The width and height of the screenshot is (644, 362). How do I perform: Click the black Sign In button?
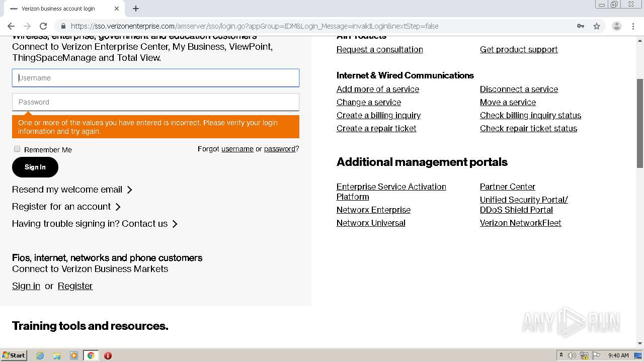[35, 167]
